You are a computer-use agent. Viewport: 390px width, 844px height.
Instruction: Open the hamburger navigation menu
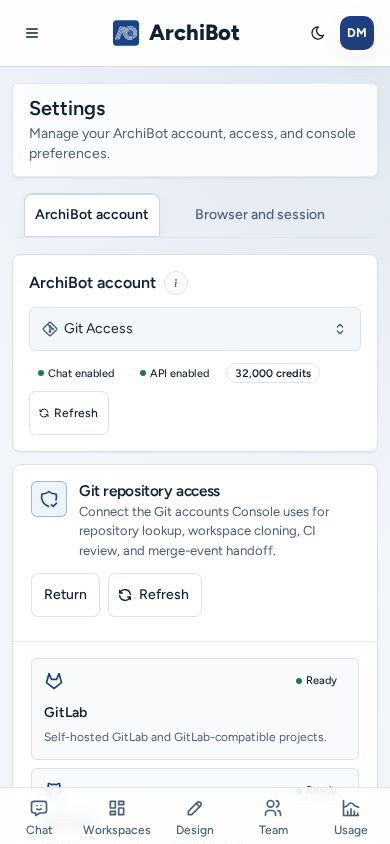click(32, 33)
